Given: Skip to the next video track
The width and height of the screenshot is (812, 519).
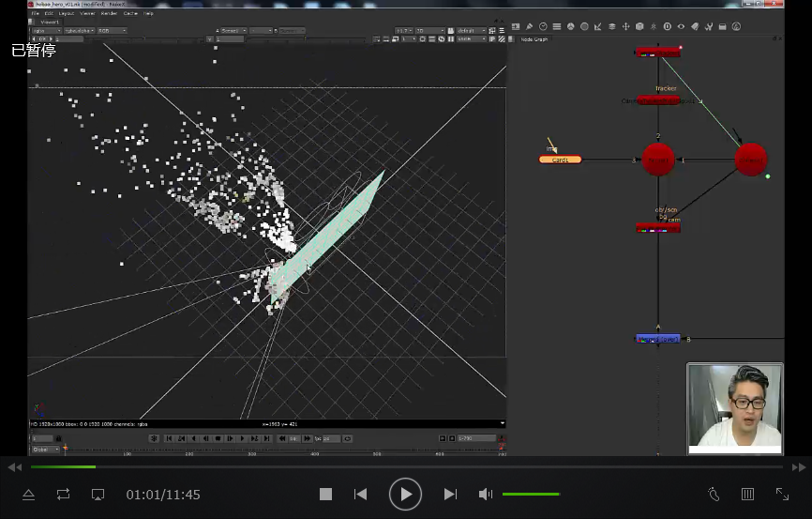Looking at the screenshot, I should [450, 494].
